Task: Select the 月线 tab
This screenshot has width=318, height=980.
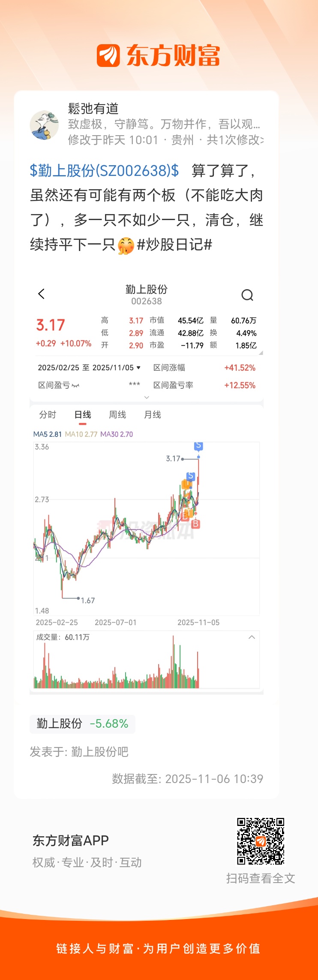Action: (152, 414)
